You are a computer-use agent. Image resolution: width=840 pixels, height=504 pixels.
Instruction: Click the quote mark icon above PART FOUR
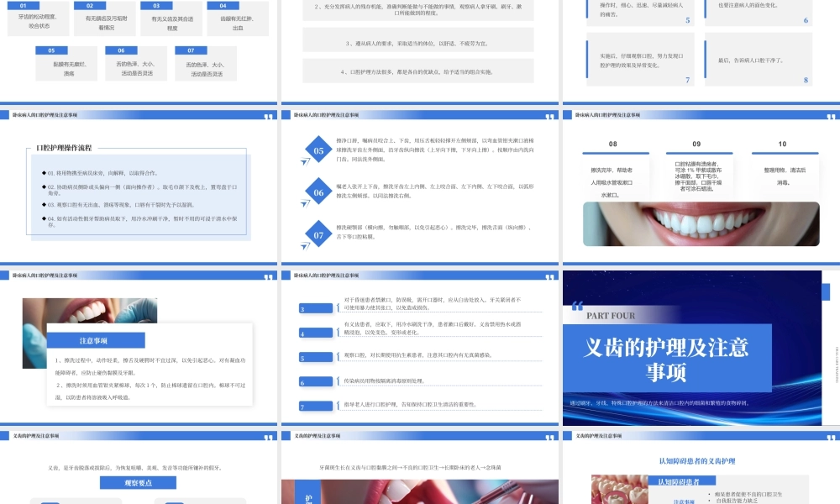pos(577,306)
